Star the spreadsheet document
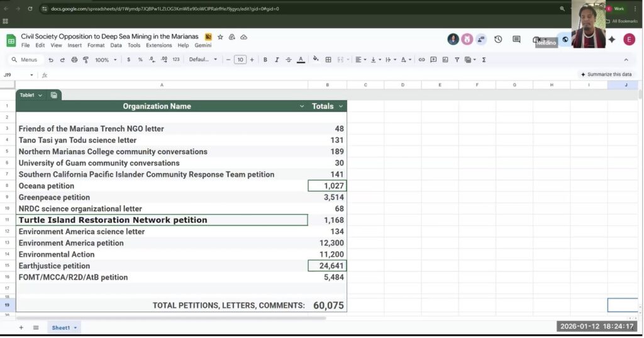 [220, 37]
